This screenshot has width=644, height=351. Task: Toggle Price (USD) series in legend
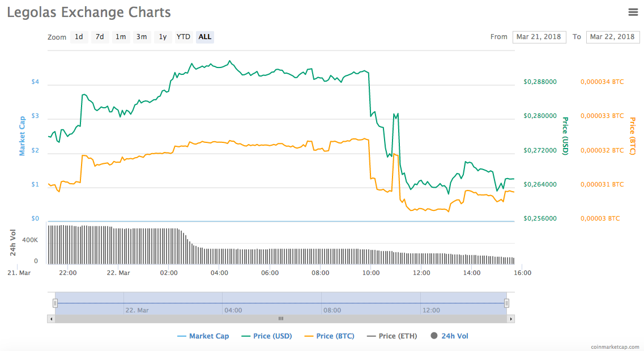pos(267,336)
